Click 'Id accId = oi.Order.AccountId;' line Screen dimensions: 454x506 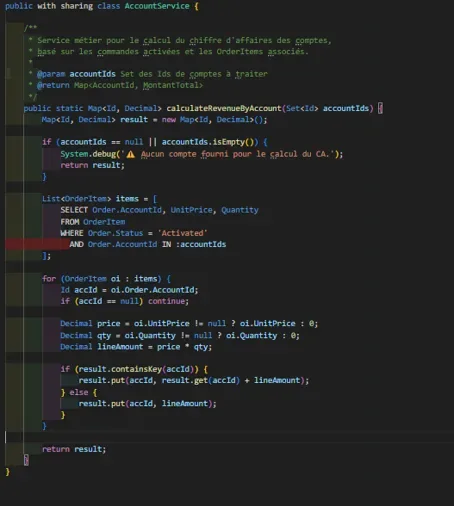[129, 290]
